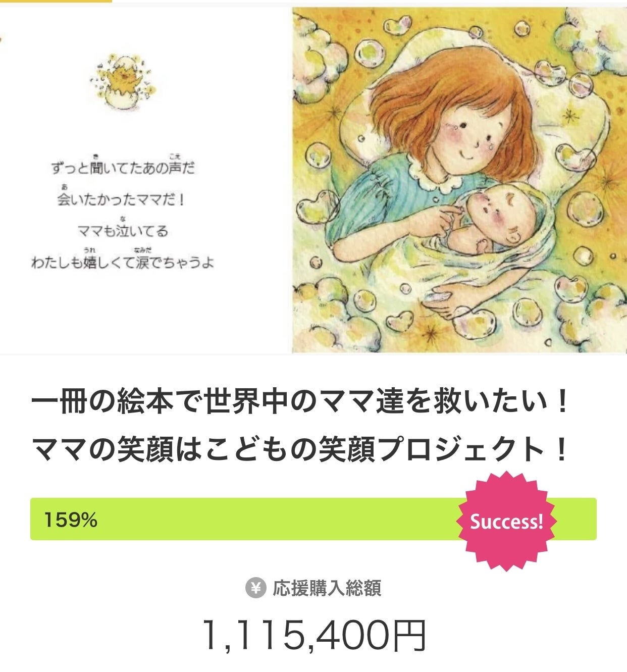
Task: Select the yellow tab indicator at top
Action: click(x=56, y=2)
